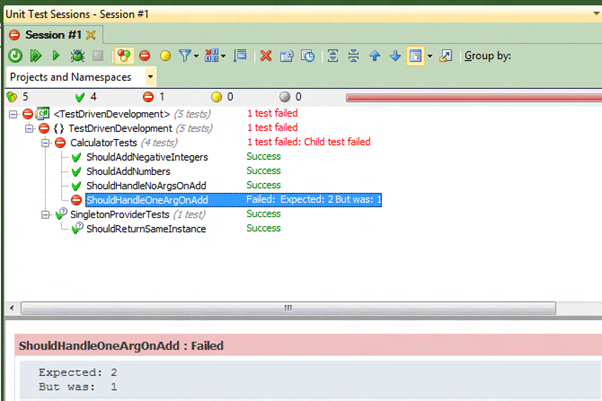This screenshot has height=401, width=602.
Task: Close Session #1 tab with X
Action: coord(91,35)
